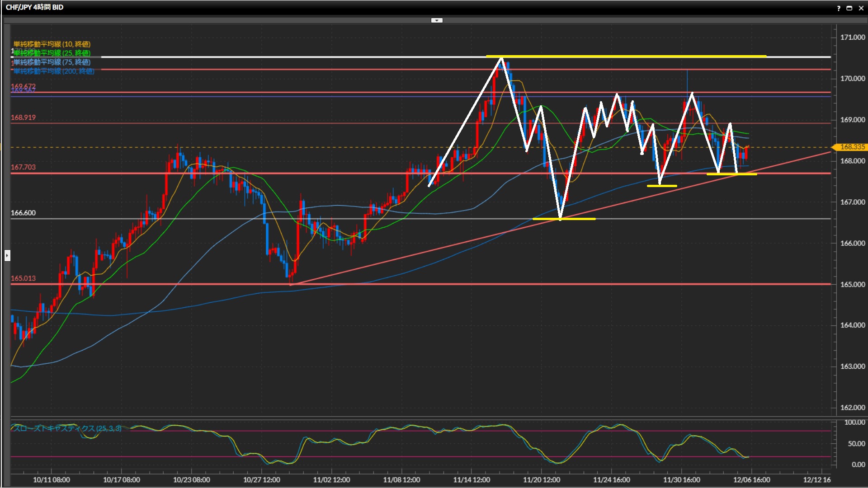
Task: Click the restore window icon in title bar
Action: click(849, 8)
